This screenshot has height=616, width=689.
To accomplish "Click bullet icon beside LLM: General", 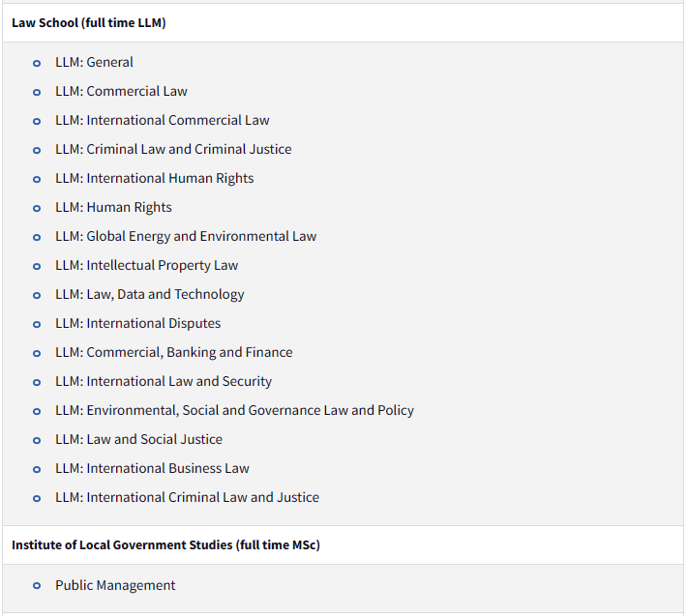I will point(37,64).
